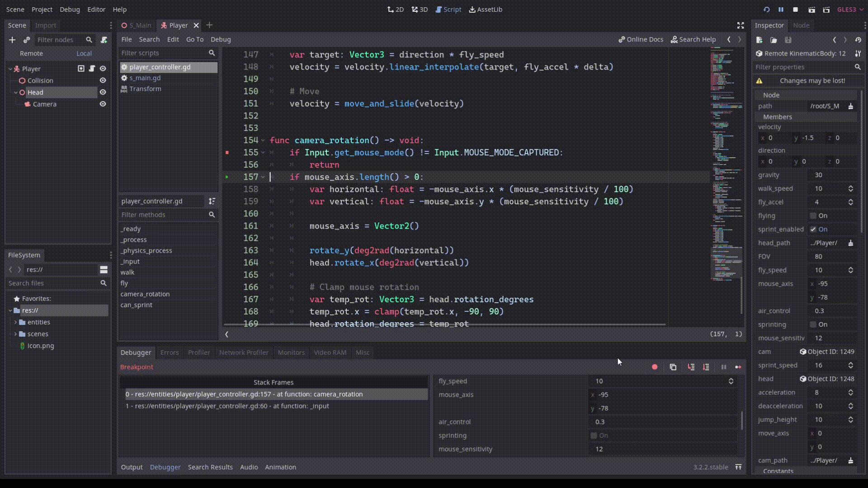
Task: Open the Debug menu in the script editor
Action: click(221, 39)
